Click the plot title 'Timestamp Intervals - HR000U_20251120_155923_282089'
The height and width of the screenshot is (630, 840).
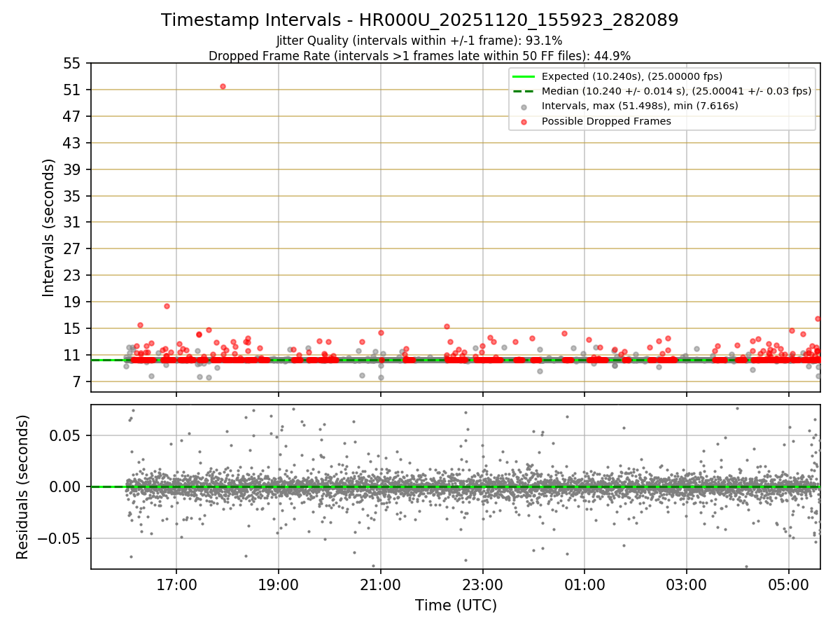420,20
